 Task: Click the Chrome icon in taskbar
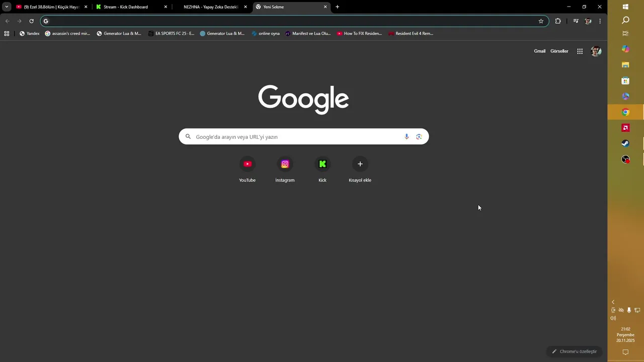click(625, 112)
